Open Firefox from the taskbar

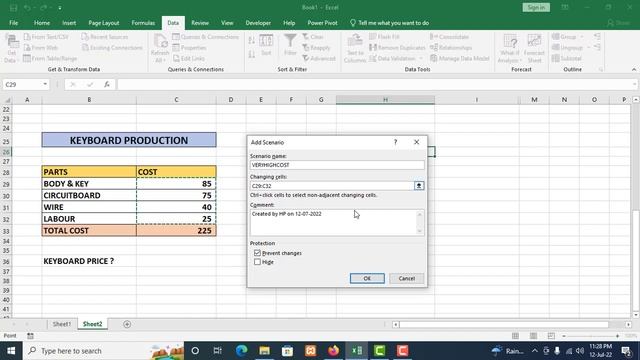[x=333, y=351]
